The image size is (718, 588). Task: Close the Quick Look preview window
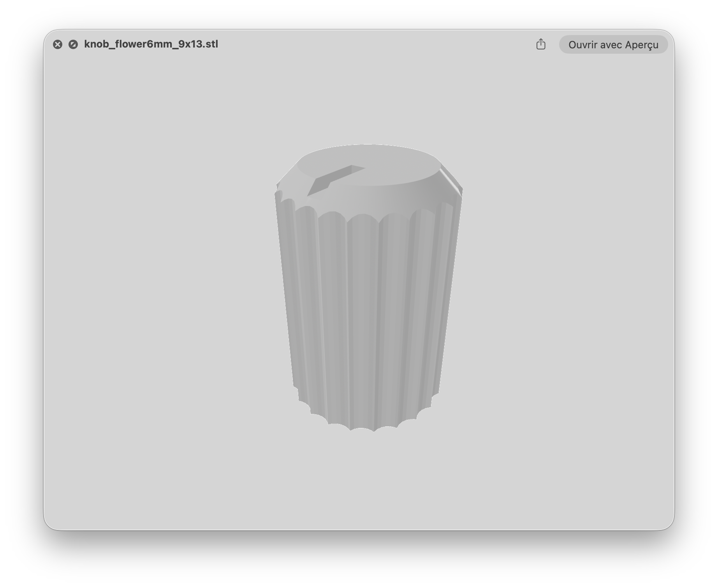click(x=58, y=44)
